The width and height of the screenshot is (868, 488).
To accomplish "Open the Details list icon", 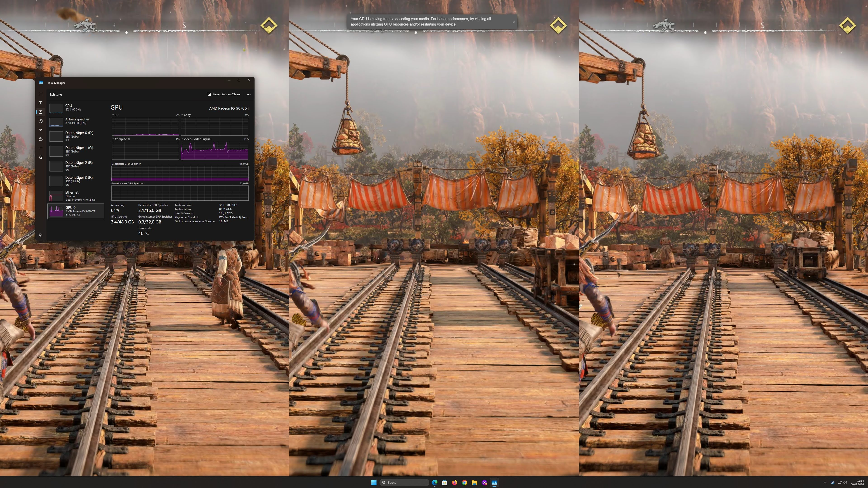I will (x=40, y=148).
